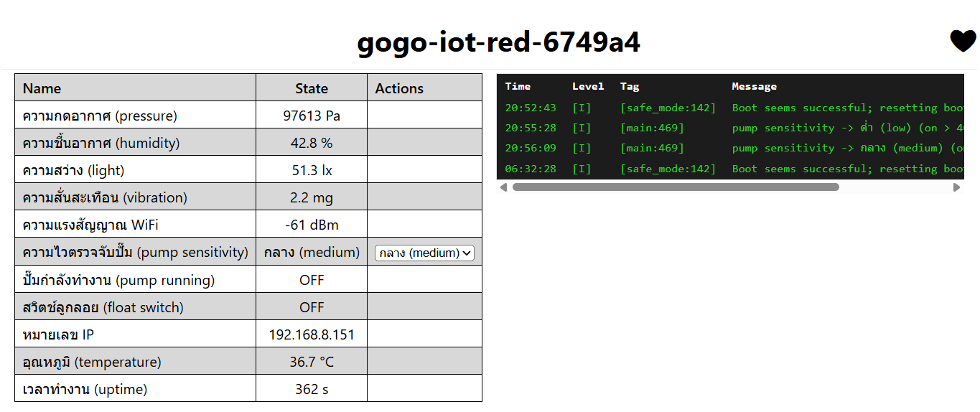Click the Name column header
980x412 pixels.
tap(42, 88)
